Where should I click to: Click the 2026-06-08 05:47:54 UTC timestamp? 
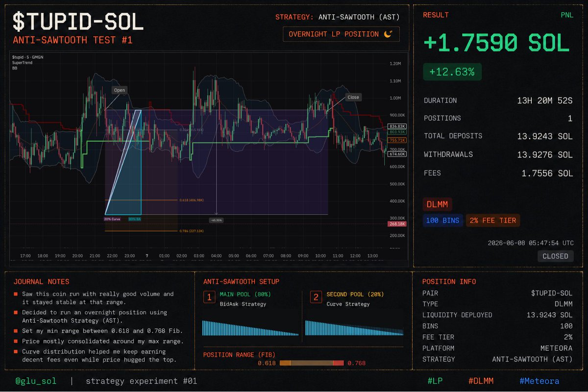(531, 243)
